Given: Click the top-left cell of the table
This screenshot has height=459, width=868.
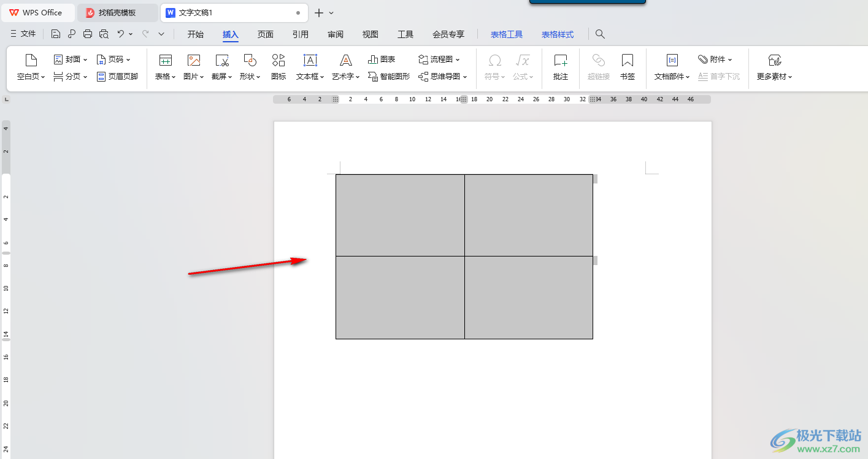Looking at the screenshot, I should point(400,215).
